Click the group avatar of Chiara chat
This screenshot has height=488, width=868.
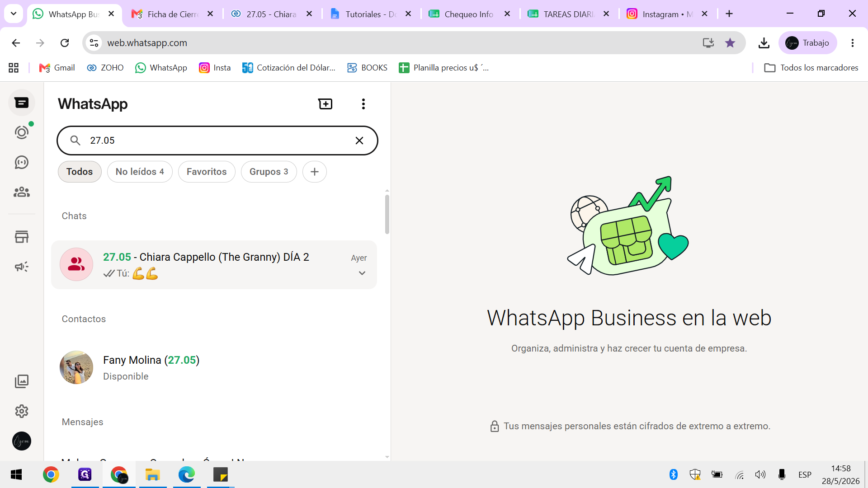coord(76,264)
